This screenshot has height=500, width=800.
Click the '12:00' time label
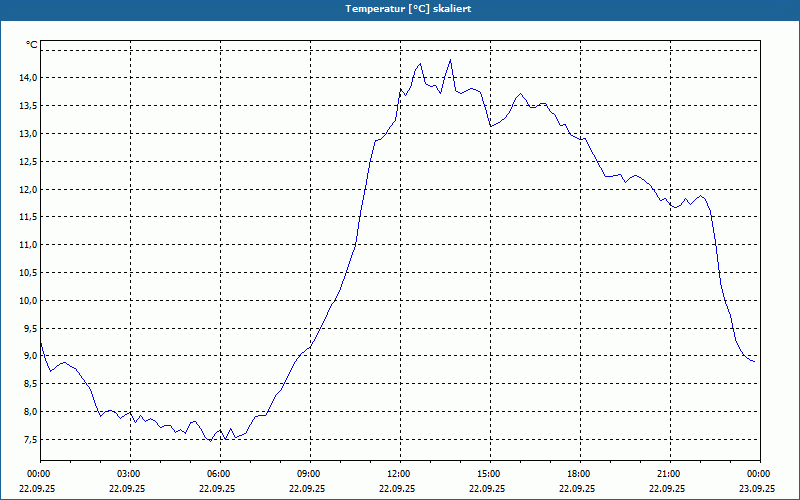(x=399, y=474)
